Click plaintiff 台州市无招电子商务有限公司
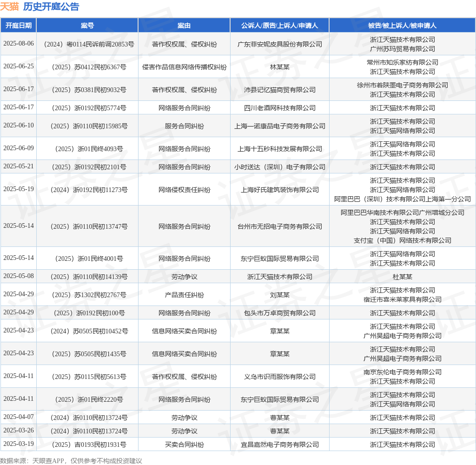476x465 pixels. 279,226
